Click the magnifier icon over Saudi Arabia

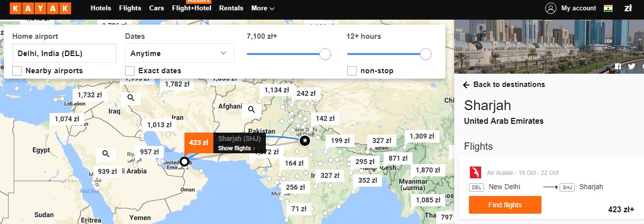pyautogui.click(x=105, y=154)
